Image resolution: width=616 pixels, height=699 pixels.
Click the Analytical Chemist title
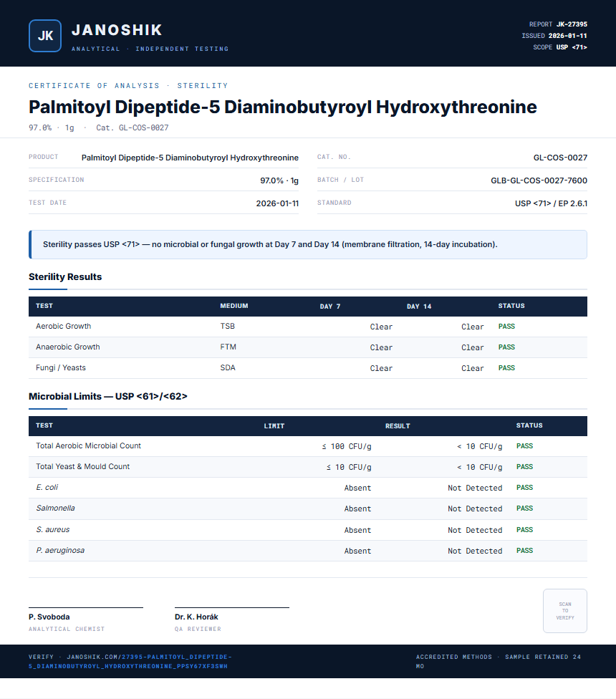coord(67,629)
